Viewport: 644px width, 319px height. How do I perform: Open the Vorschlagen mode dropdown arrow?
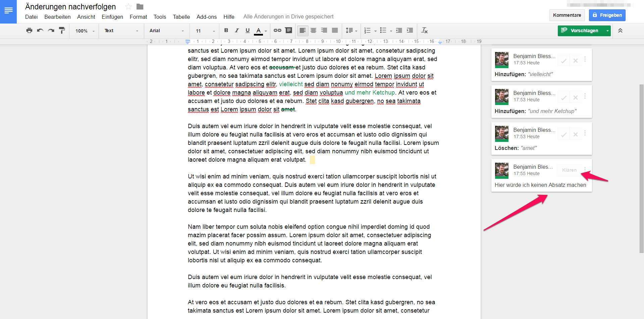(x=607, y=31)
